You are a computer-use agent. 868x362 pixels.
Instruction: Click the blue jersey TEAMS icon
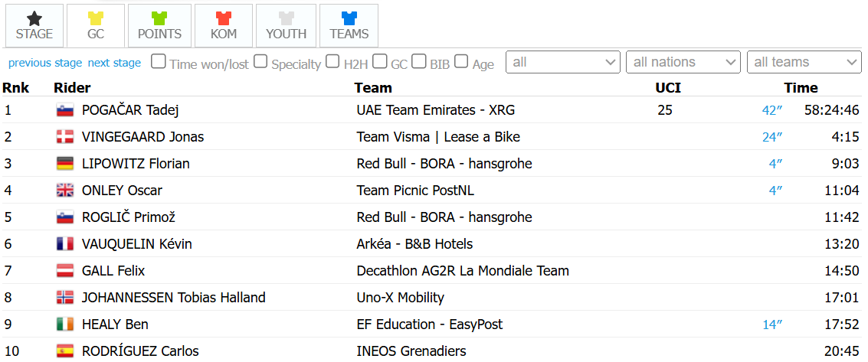click(x=349, y=18)
